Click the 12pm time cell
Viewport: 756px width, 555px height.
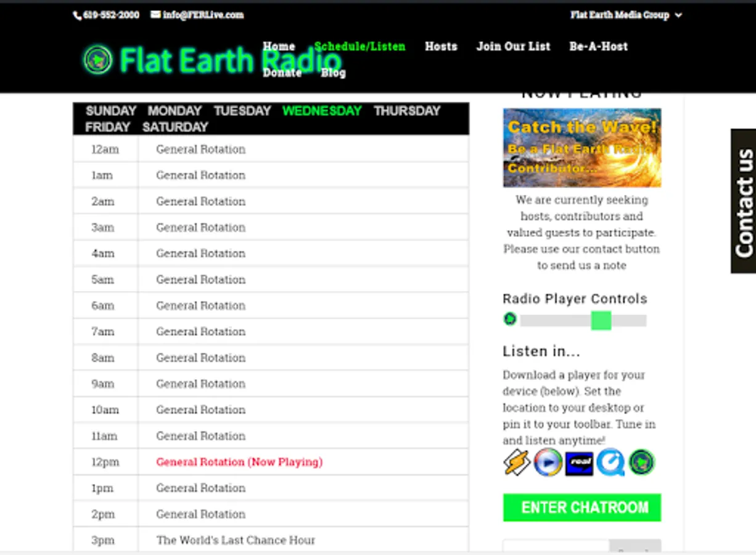click(x=105, y=462)
